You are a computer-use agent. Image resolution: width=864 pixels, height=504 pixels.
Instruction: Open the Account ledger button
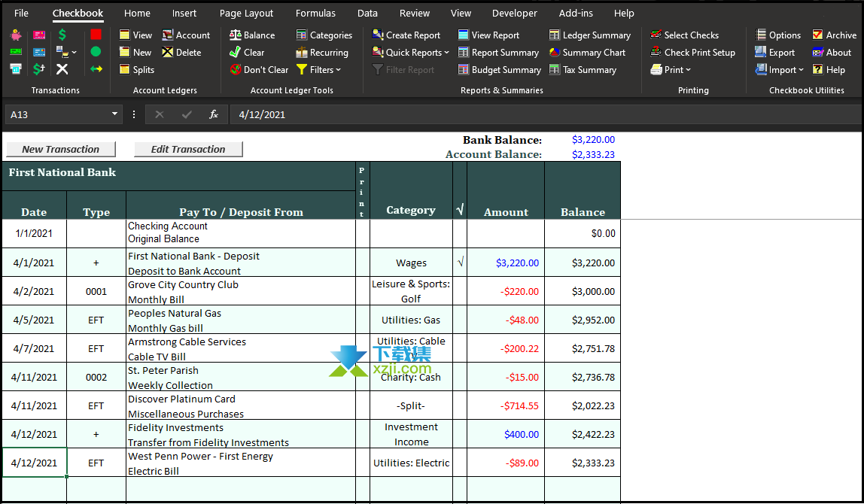(x=186, y=35)
